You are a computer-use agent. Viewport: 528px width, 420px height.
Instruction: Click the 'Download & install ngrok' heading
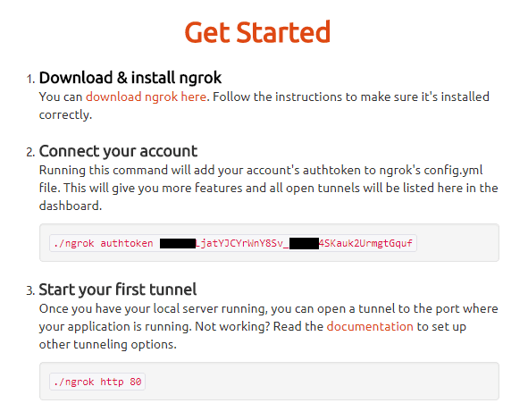click(130, 78)
